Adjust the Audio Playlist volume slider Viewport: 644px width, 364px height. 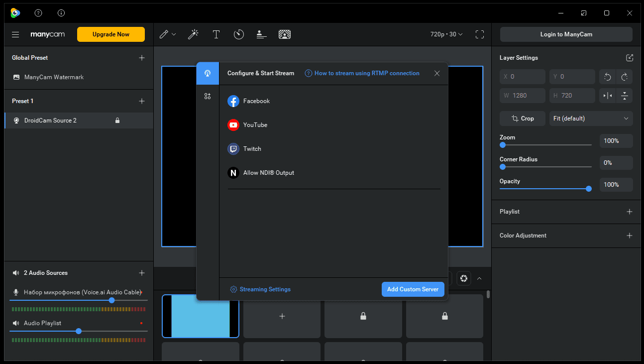click(x=79, y=331)
